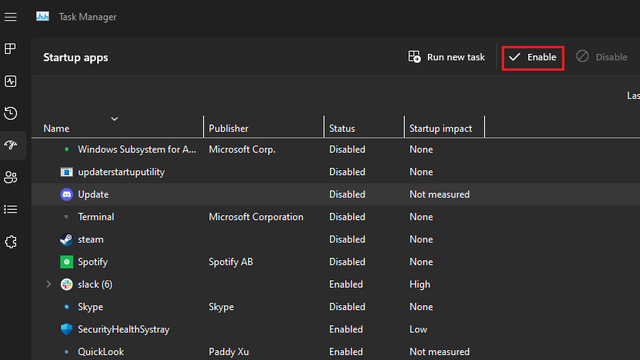
Task: Click the Startup apps page heading
Action: tap(76, 58)
